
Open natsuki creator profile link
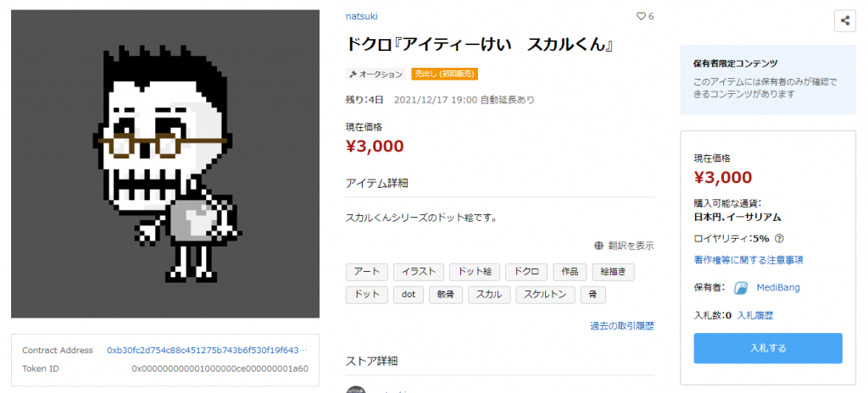point(363,17)
